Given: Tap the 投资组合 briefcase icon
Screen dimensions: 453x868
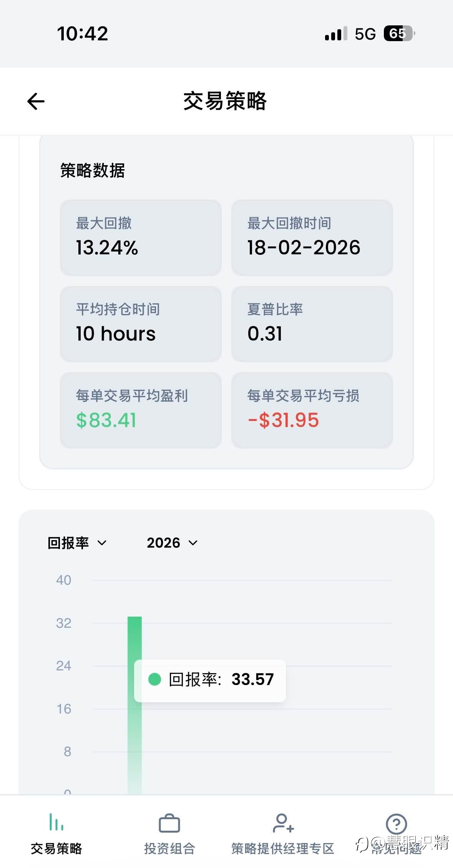Looking at the screenshot, I should [x=169, y=823].
